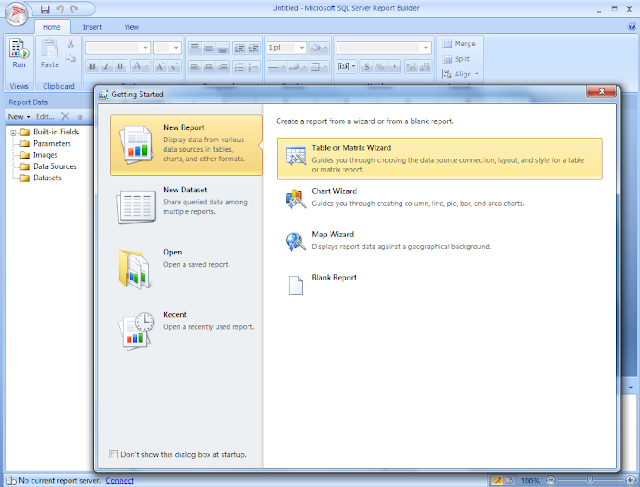The image size is (640, 487).
Task: Toggle Italic formatting in the ribbon
Action: [106, 67]
